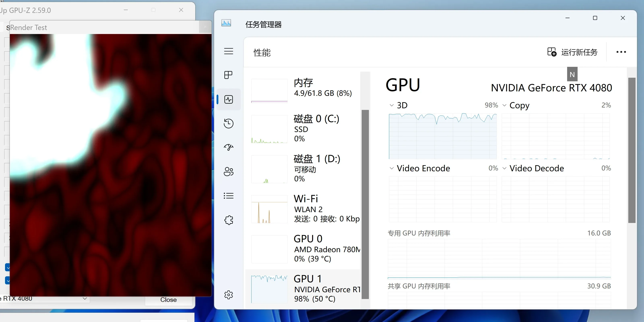Expand the 3D engine graph dropdown

pos(392,105)
